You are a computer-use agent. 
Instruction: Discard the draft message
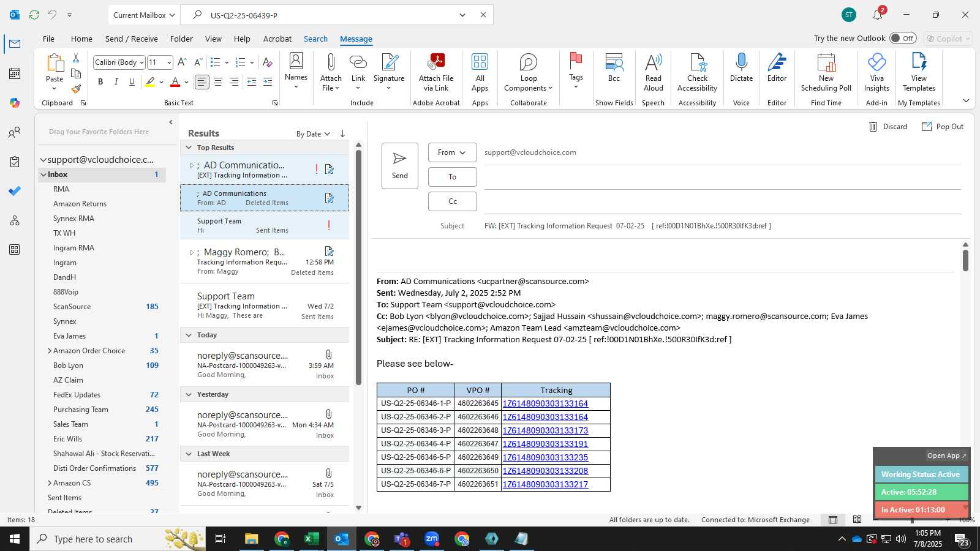[888, 127]
